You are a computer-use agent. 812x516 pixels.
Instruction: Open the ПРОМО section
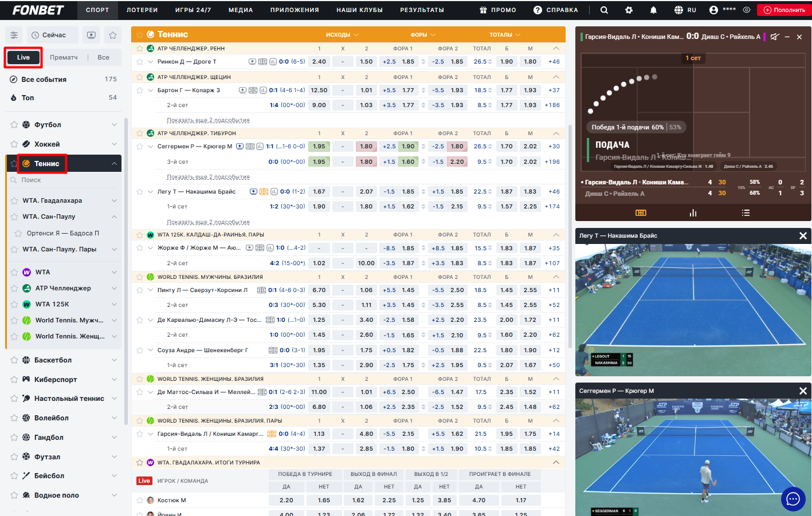point(498,10)
